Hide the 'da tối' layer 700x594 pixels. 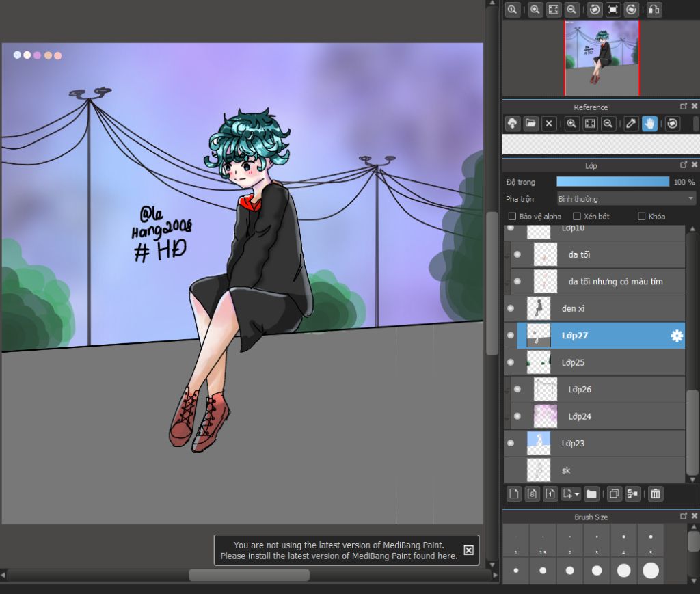point(517,254)
